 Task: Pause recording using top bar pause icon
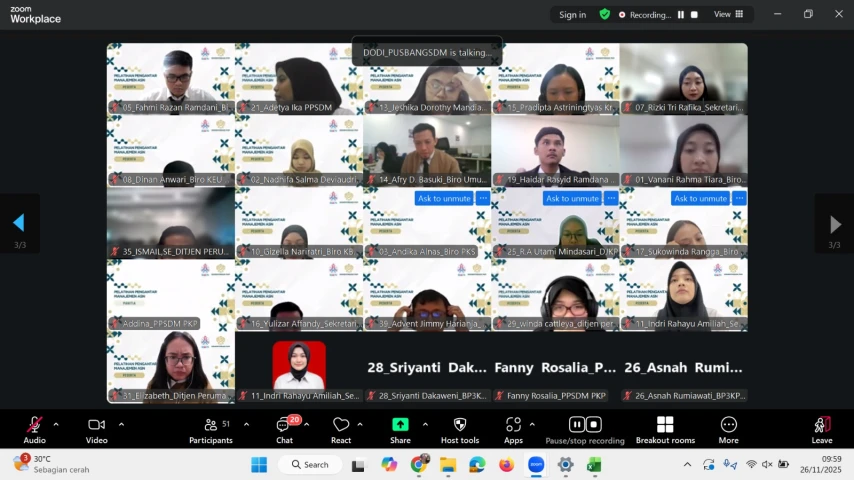click(x=681, y=15)
